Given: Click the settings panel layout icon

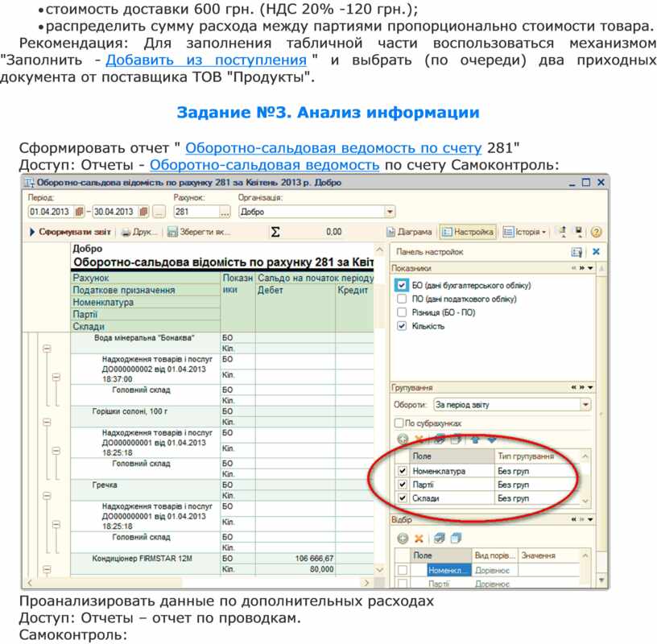Looking at the screenshot, I should 576,252.
